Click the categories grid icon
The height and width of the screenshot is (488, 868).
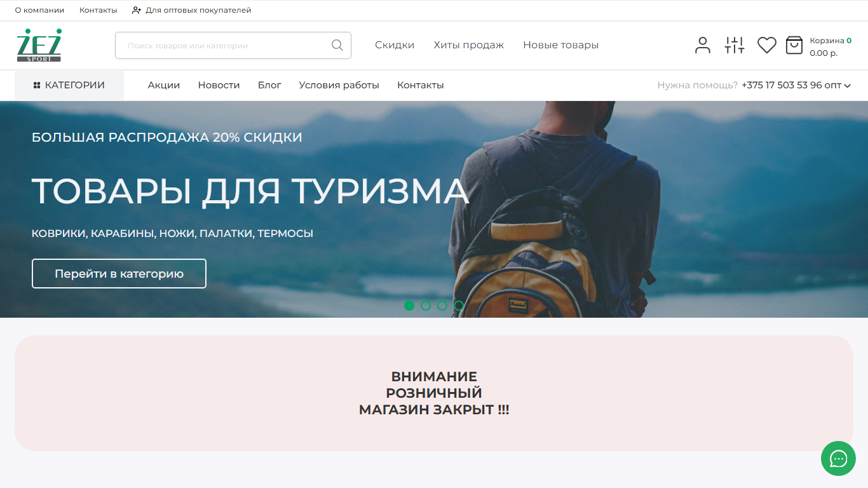37,85
